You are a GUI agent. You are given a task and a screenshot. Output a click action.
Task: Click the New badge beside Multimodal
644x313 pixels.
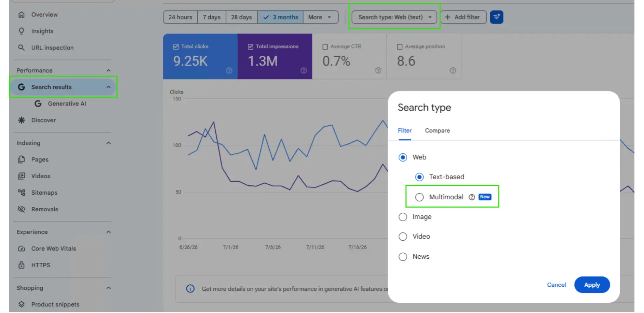coord(485,197)
